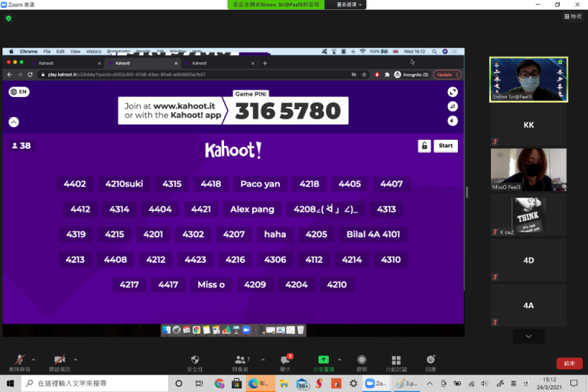Screen dimensions: 588x392
Task: Click player name Alex pang
Action: (x=252, y=209)
